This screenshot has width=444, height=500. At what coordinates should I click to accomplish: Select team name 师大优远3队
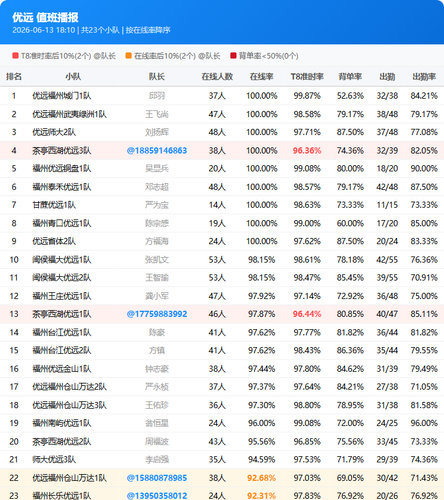54,460
